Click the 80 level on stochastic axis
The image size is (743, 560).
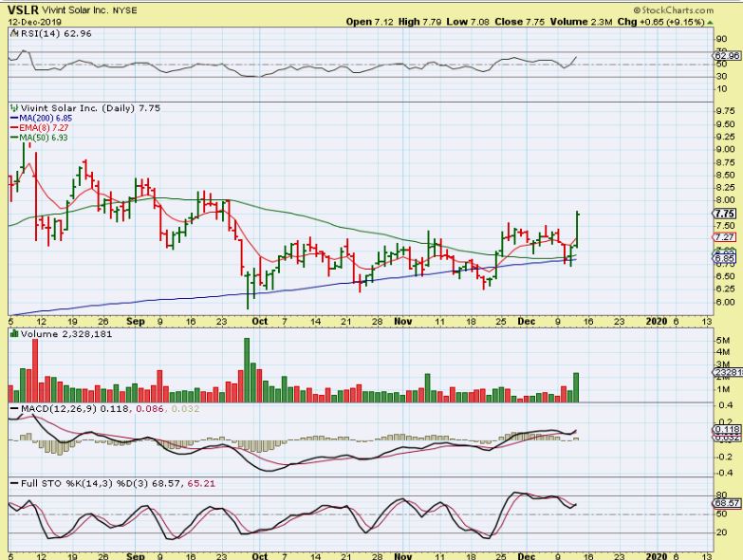pyautogui.click(x=722, y=495)
